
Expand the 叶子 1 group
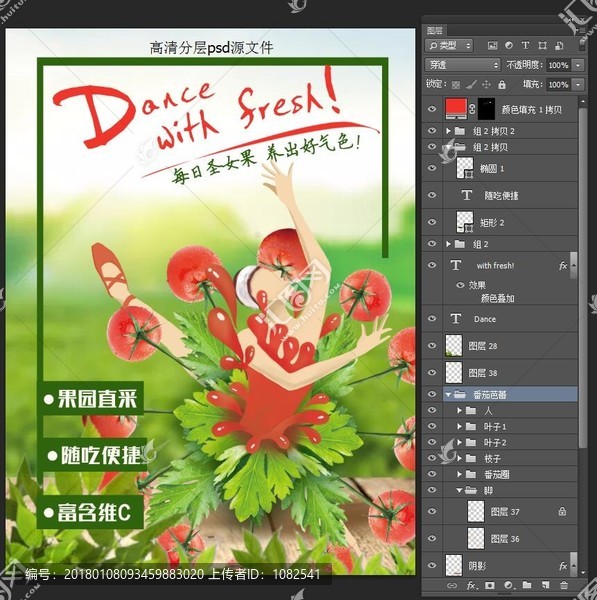coord(460,426)
